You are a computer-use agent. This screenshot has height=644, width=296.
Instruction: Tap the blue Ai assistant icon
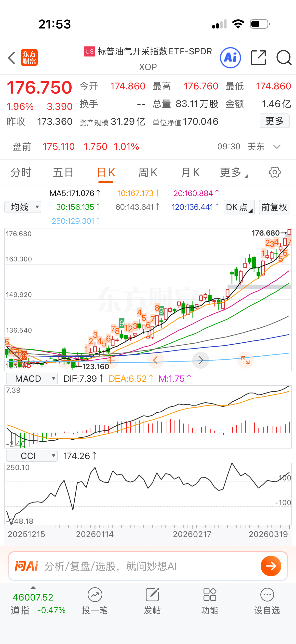230,58
